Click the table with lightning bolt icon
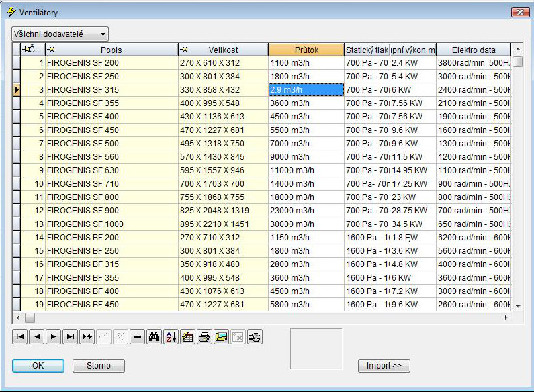This screenshot has height=392, width=534. coord(187,337)
